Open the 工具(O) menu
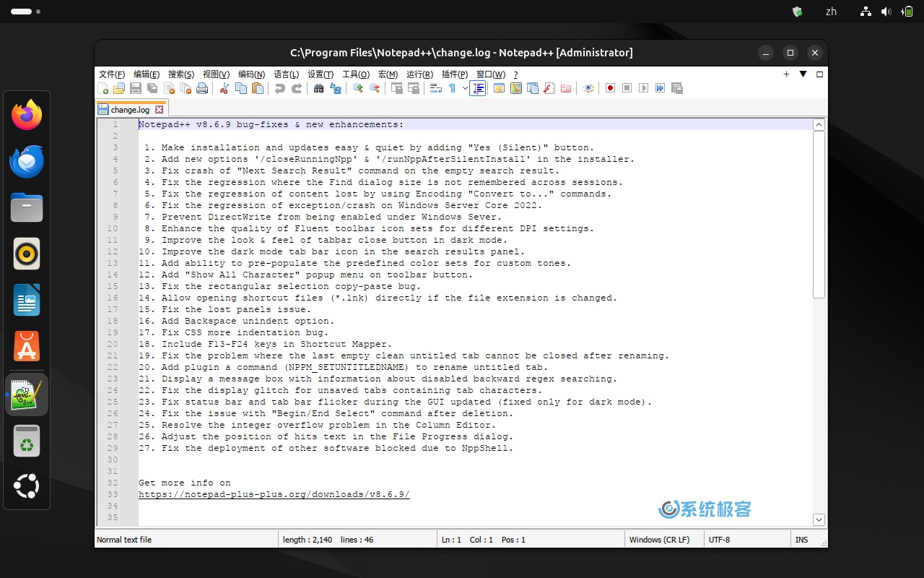Screen dimensions: 924x578 (x=356, y=74)
